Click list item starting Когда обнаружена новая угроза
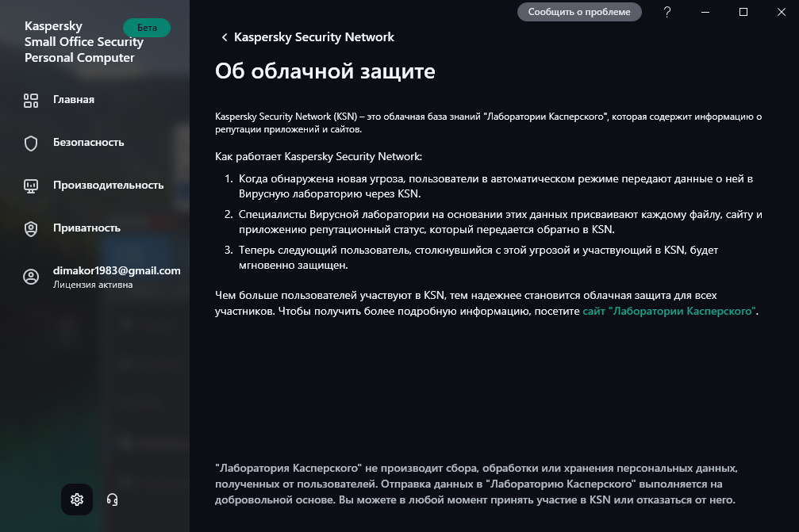 point(496,186)
